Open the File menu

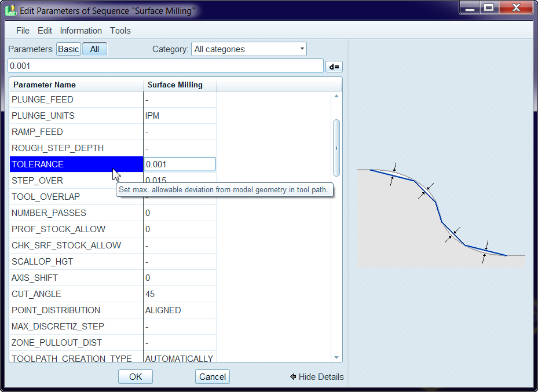click(x=23, y=31)
